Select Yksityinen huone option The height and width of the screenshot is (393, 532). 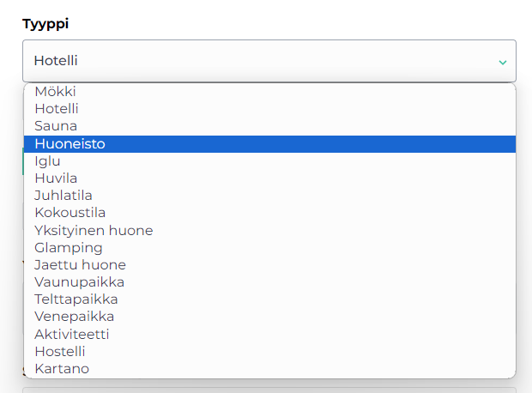tap(94, 230)
